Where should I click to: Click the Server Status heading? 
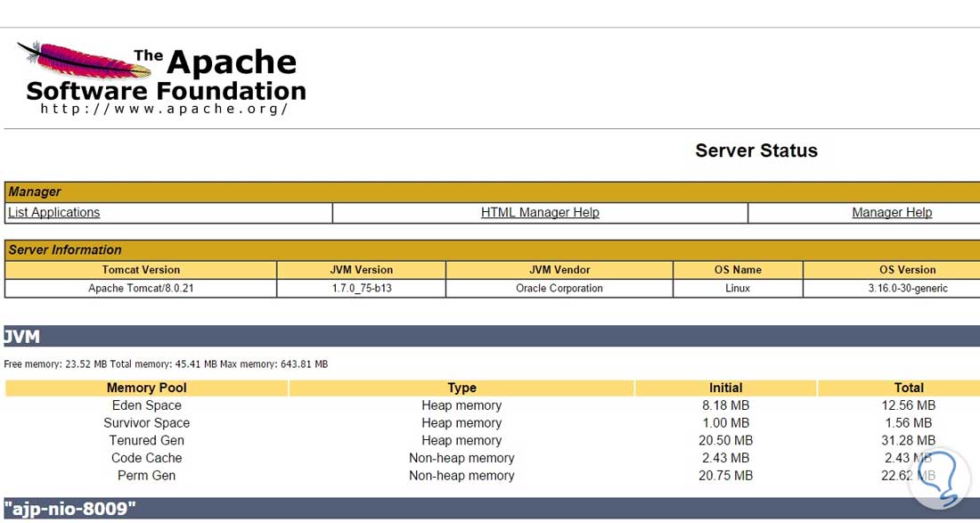756,151
